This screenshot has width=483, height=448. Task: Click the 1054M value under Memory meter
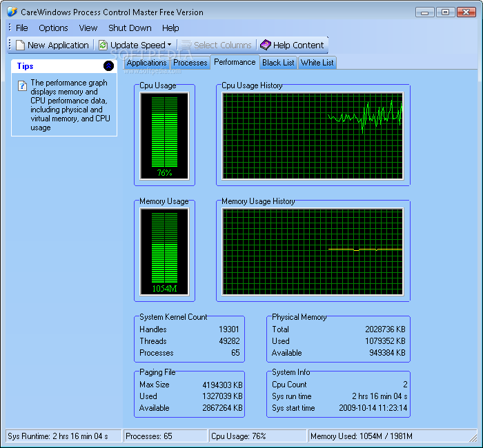pyautogui.click(x=164, y=289)
